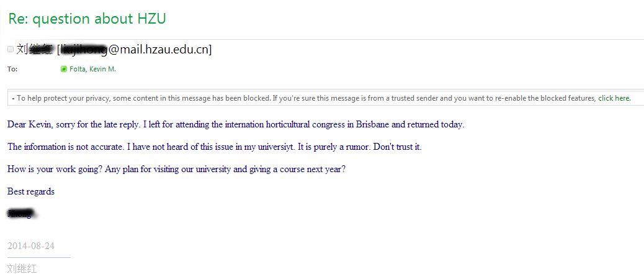Click the gray Chinese name under the date
Screen dimensions: 644x279
pyautogui.click(x=22, y=269)
